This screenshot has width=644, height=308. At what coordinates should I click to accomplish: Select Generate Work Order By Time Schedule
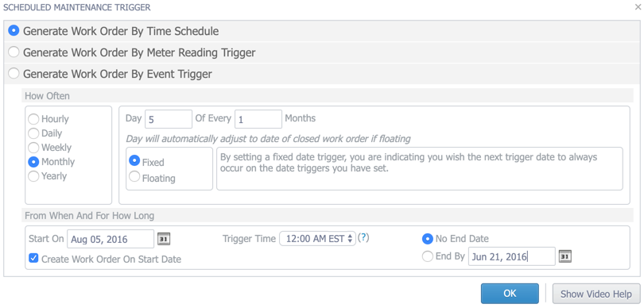tap(14, 31)
